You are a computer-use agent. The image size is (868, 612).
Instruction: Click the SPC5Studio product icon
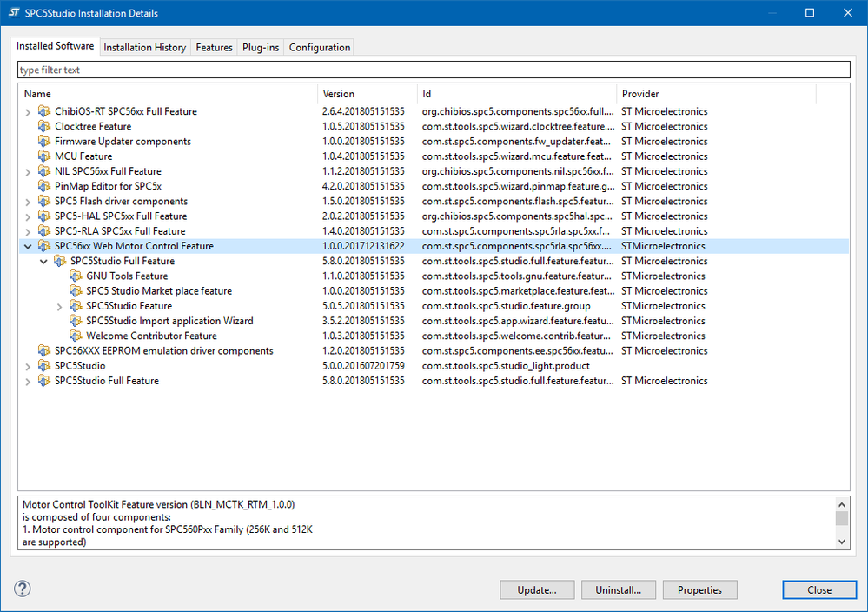click(x=43, y=365)
